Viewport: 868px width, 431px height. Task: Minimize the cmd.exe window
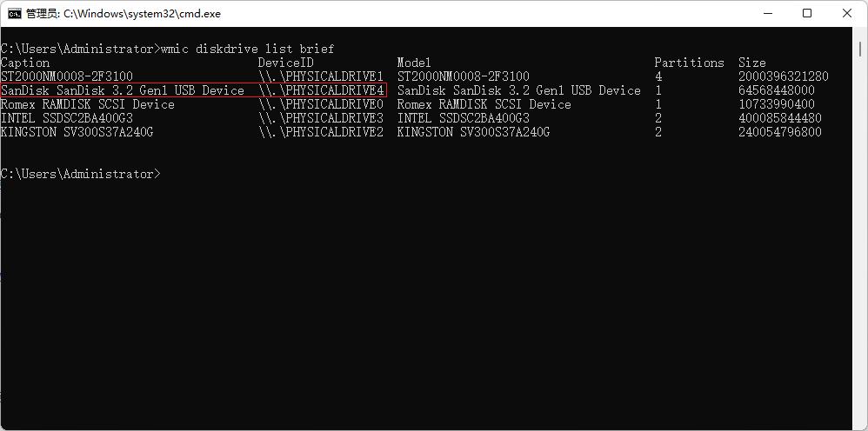pos(767,13)
